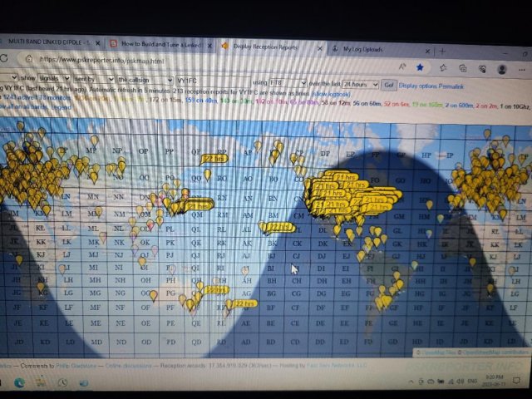The height and width of the screenshot is (399, 532).
Task: Click the Go! button
Action: [x=389, y=85]
